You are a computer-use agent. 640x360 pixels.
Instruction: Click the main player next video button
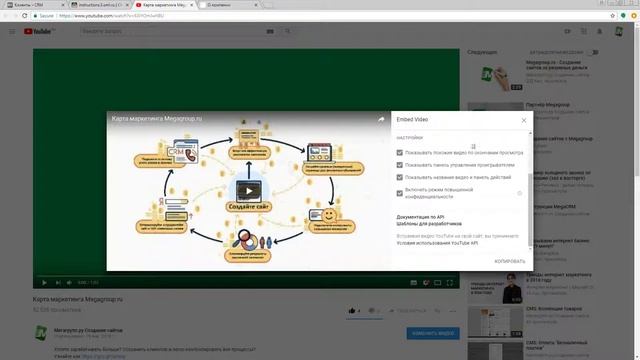point(58,282)
